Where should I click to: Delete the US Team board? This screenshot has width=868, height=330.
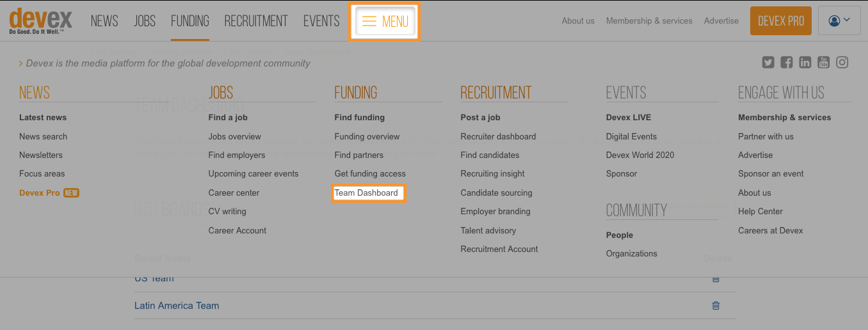[x=716, y=279]
